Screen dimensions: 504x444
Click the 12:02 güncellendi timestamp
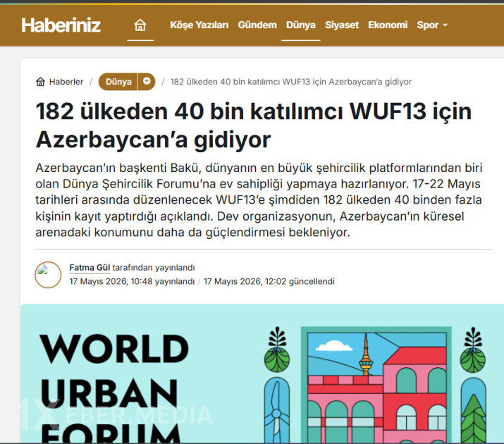coord(269,281)
